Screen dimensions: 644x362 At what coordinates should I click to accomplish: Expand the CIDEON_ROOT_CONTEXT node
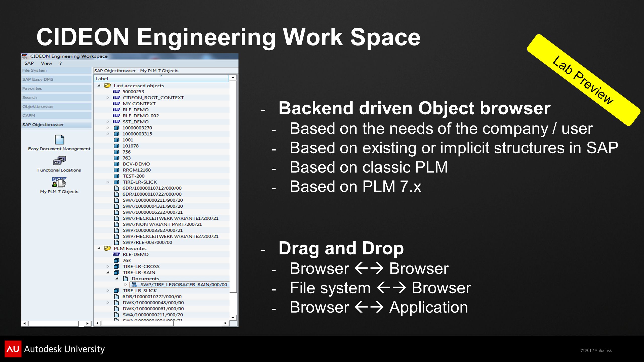click(108, 98)
